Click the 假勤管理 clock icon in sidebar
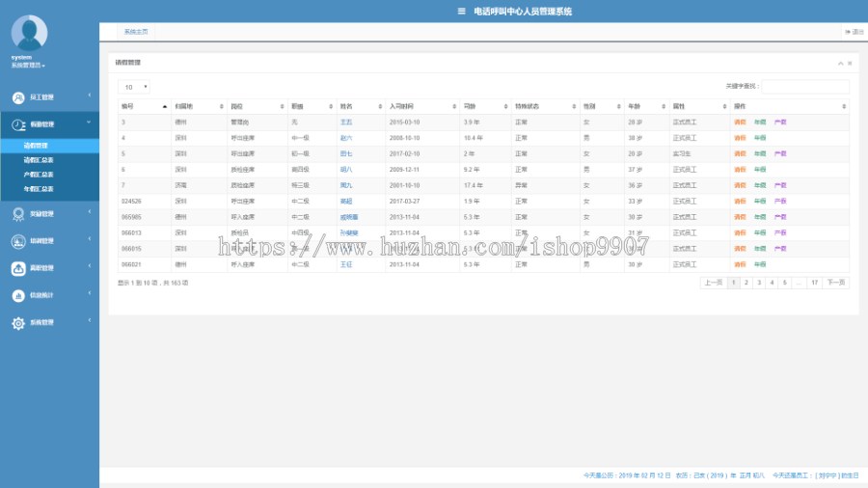868x488 pixels. [x=18, y=125]
